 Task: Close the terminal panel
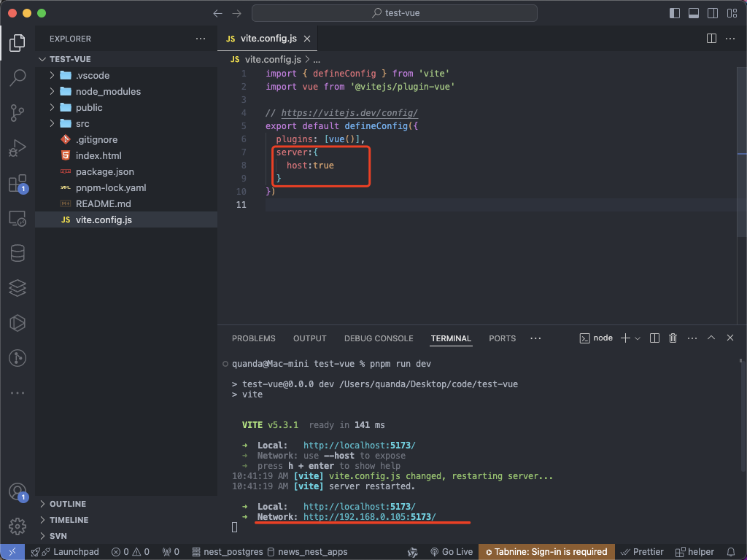tap(729, 338)
